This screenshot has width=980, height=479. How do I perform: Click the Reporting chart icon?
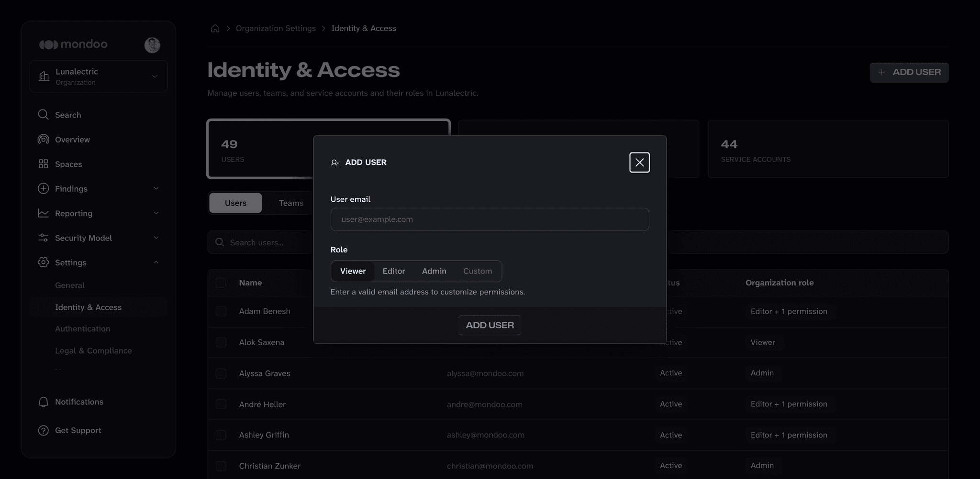pyautogui.click(x=43, y=213)
